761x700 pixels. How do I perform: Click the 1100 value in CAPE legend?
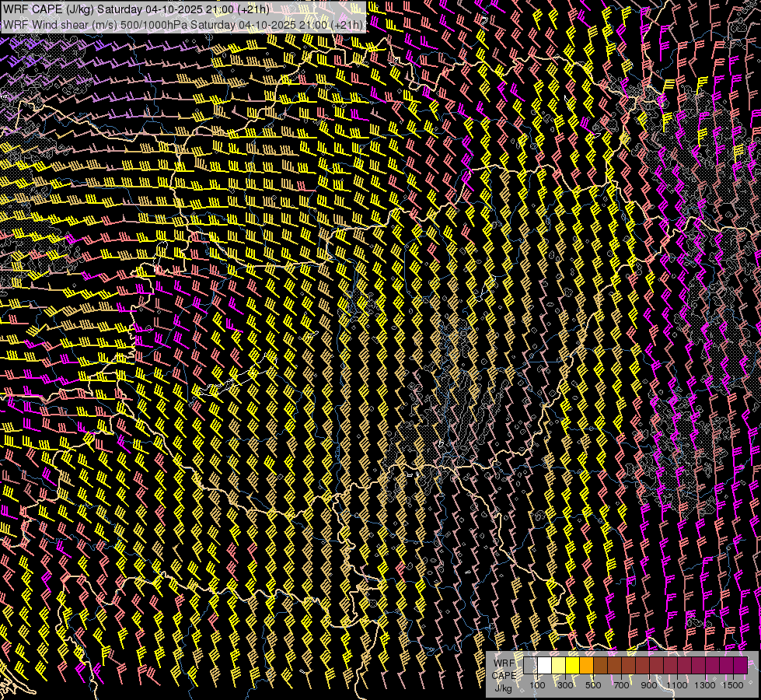point(677,685)
